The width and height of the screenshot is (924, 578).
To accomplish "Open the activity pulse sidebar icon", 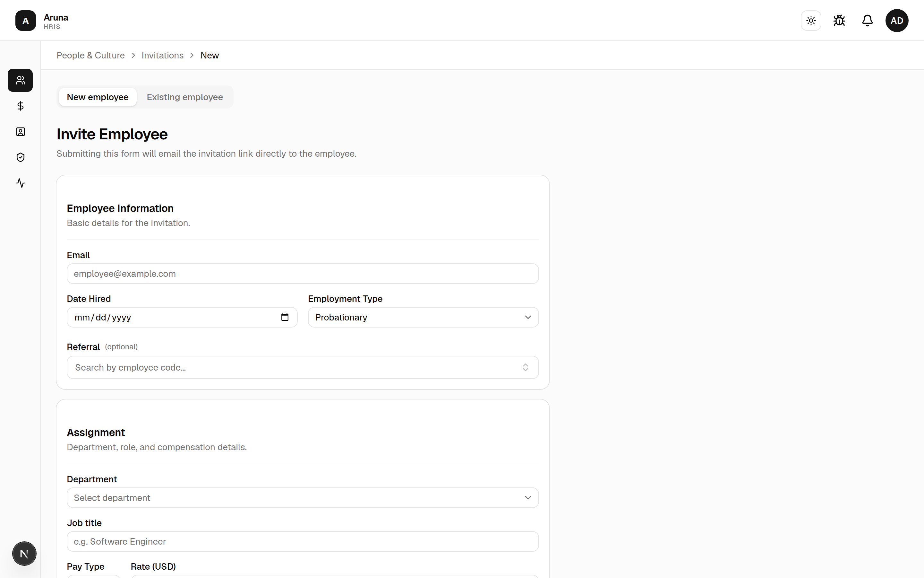I will [20, 183].
